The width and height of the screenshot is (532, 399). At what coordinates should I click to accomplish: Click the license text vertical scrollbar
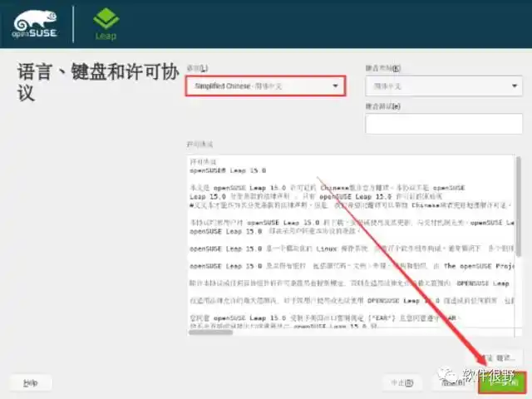519,207
